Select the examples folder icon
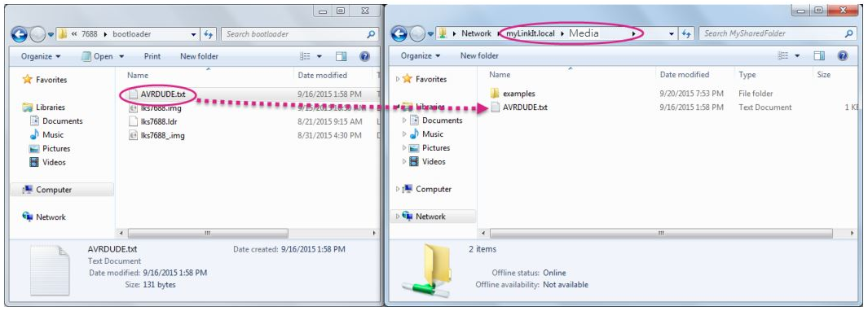The width and height of the screenshot is (868, 311). [x=495, y=94]
